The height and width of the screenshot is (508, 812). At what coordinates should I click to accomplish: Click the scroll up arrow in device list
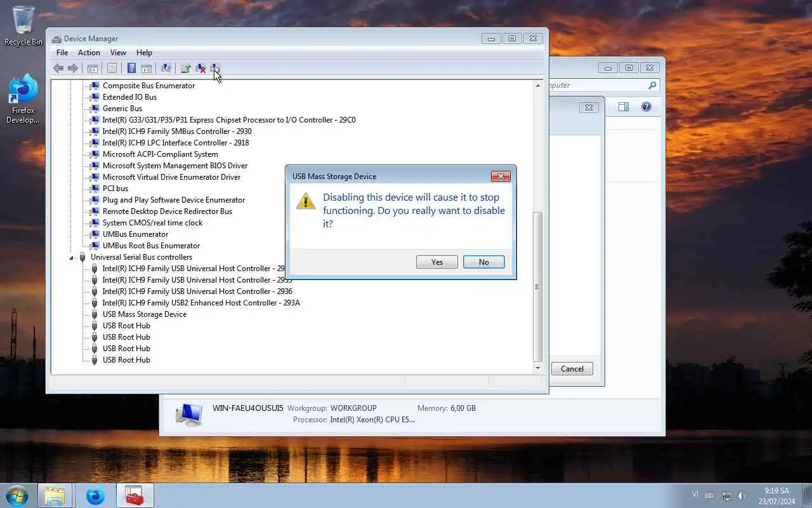coord(538,86)
